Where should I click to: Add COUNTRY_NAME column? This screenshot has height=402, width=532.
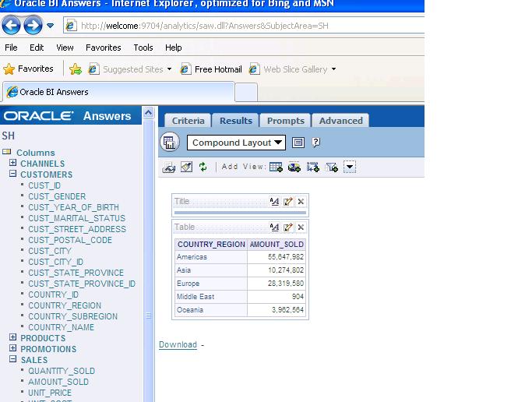coord(61,327)
